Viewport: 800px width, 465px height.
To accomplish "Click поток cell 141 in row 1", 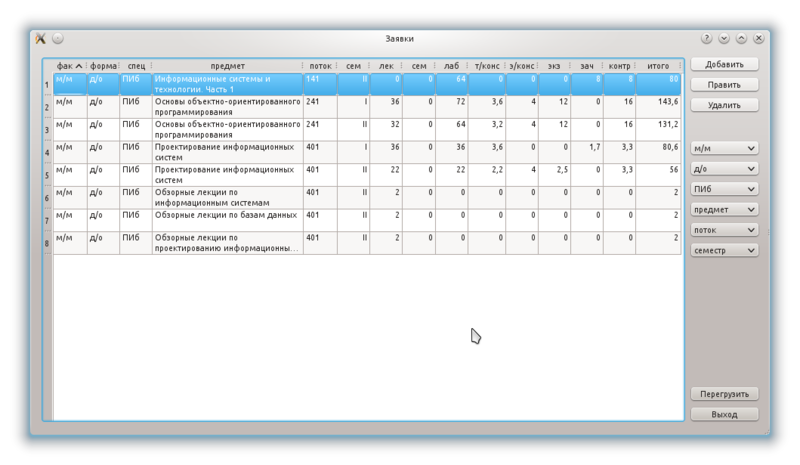I will coord(320,84).
